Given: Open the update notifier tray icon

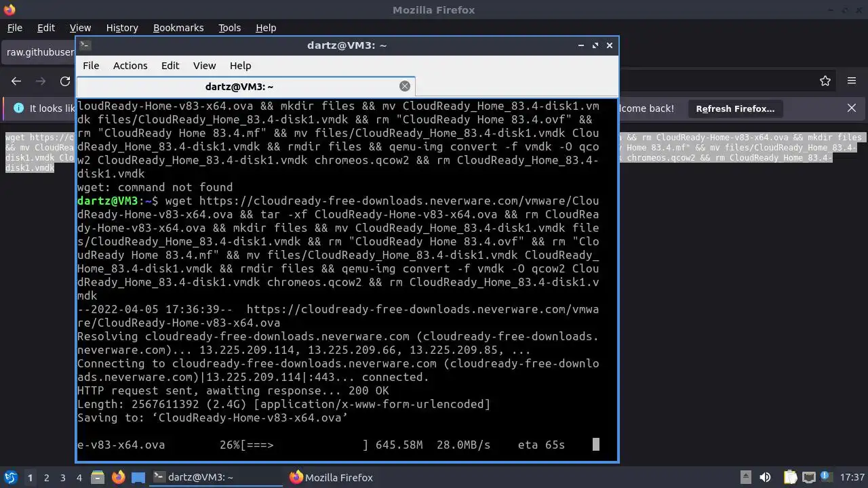Looking at the screenshot, I should (x=827, y=477).
